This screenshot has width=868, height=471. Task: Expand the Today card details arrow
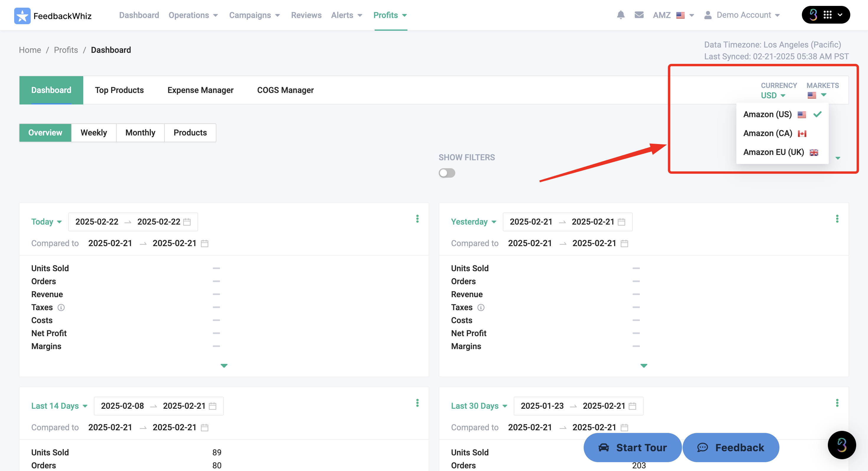tap(224, 366)
